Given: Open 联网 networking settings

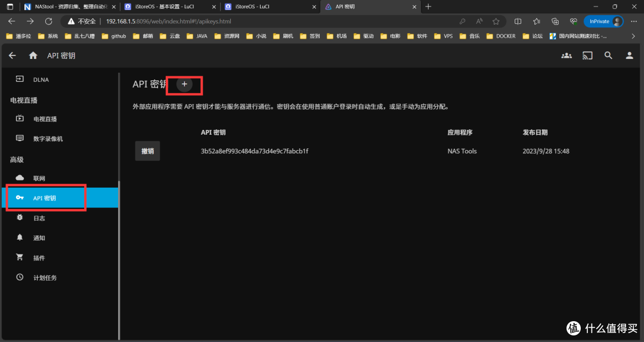Looking at the screenshot, I should tap(60, 178).
